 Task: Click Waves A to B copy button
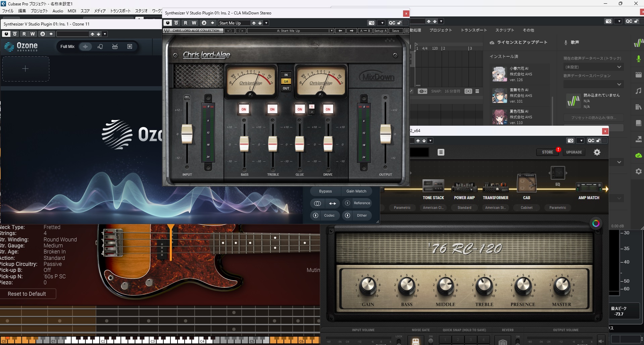[x=365, y=31]
